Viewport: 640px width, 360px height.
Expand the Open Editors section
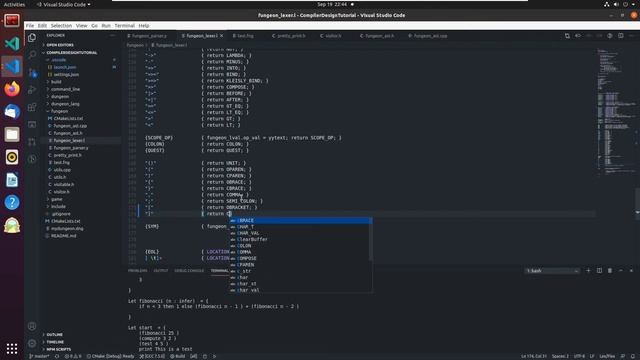(60, 45)
